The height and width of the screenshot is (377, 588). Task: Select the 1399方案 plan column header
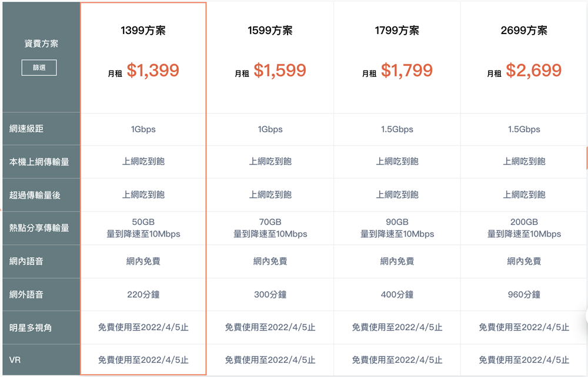click(143, 31)
